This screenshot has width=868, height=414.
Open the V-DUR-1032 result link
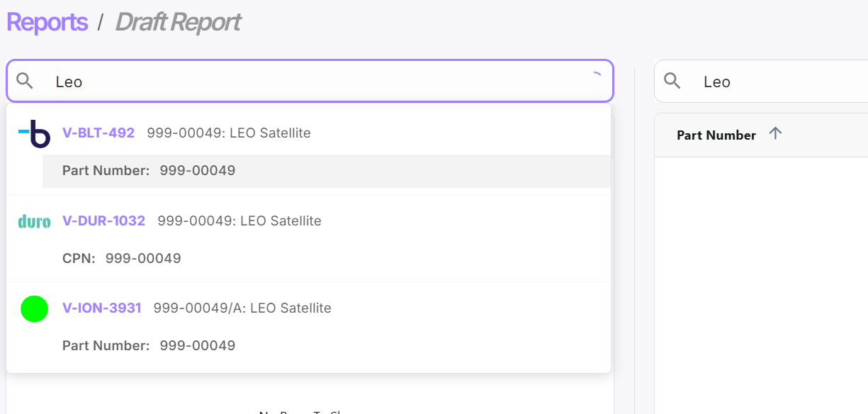pyautogui.click(x=103, y=220)
